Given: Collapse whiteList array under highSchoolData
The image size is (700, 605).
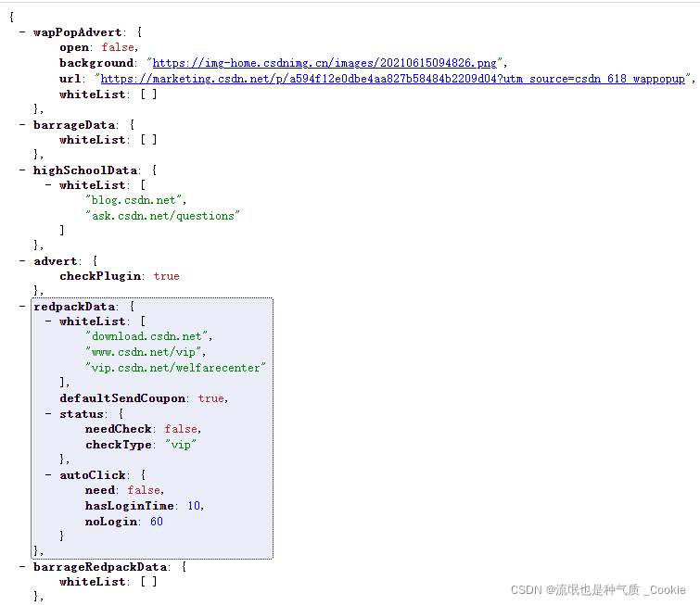Looking at the screenshot, I should [48, 184].
